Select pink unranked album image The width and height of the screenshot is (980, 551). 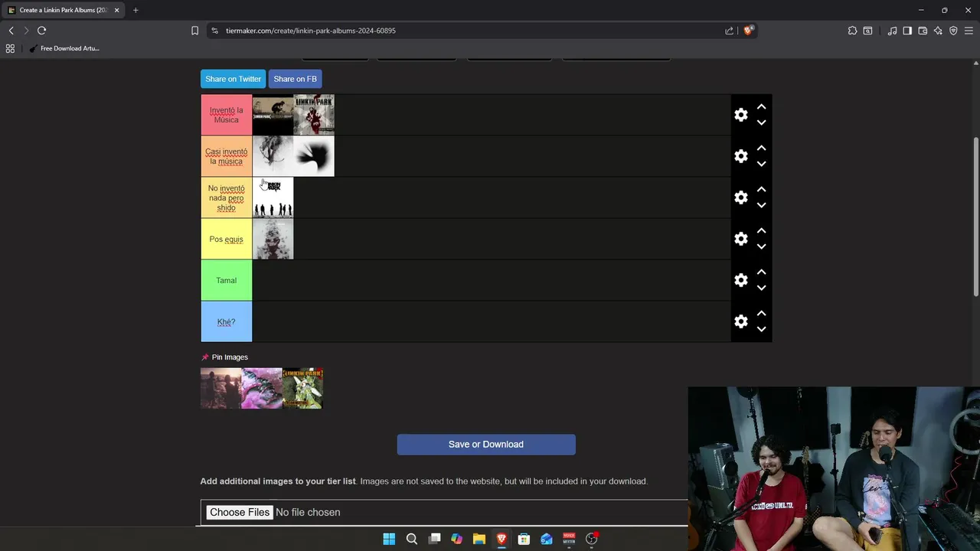tap(262, 388)
